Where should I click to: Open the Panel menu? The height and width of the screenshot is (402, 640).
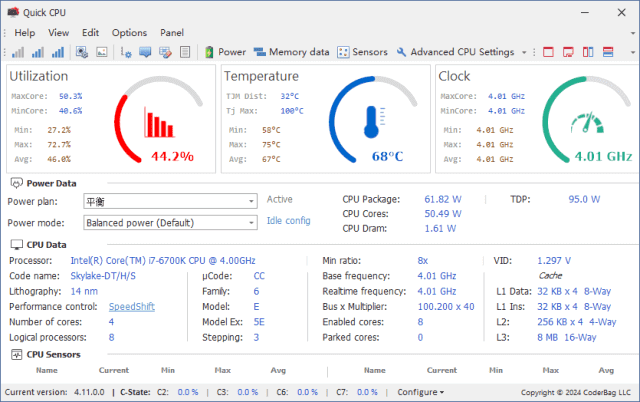pyautogui.click(x=171, y=32)
